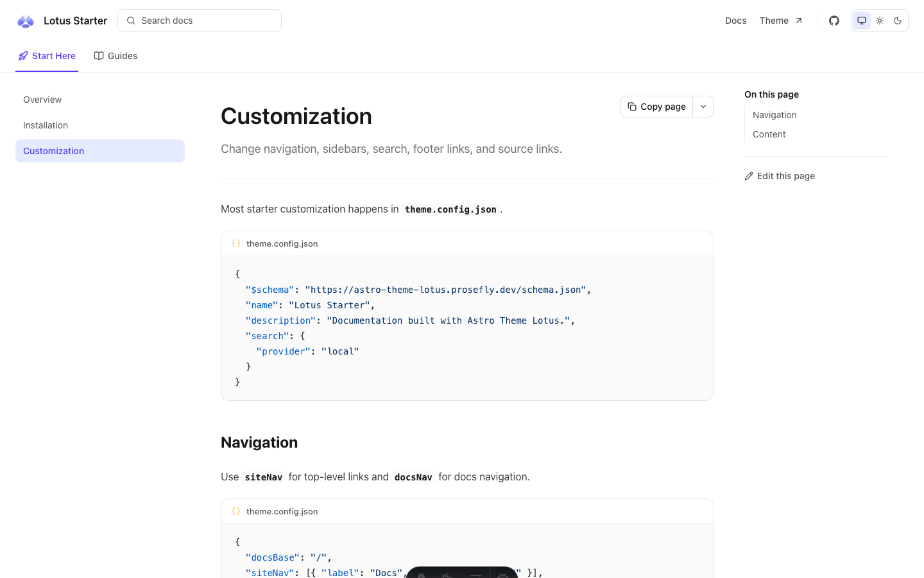
Task: Click the rocket icon beside Start Here
Action: tap(23, 56)
